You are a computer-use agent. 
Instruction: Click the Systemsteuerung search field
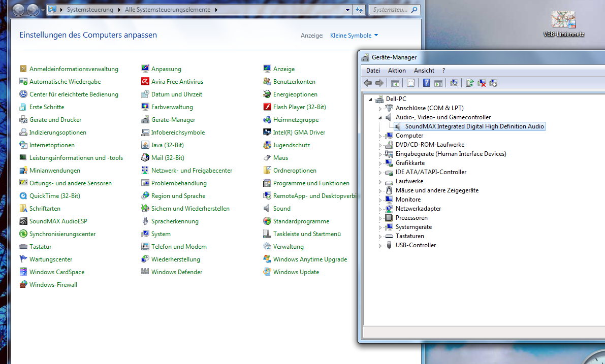394,10
